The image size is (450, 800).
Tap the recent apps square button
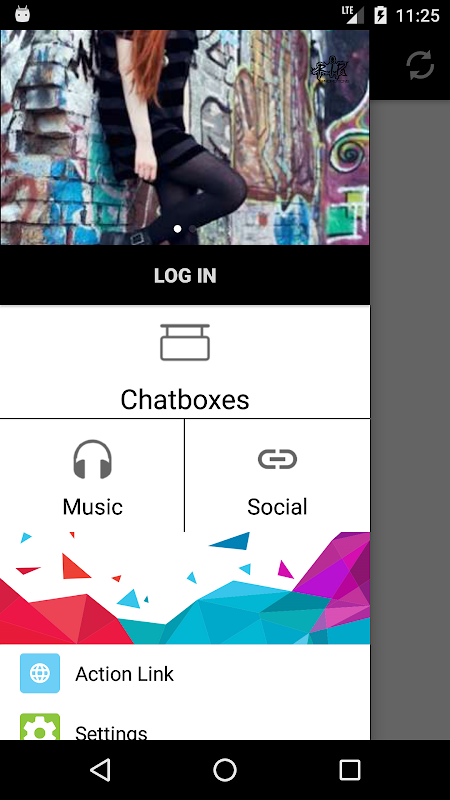point(349,769)
